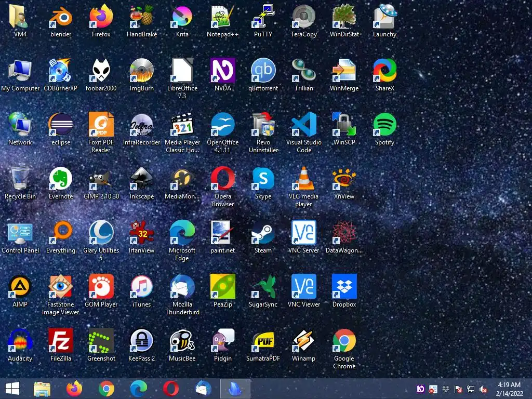532x399 pixels.
Task: Open the blender desktop shortcut
Action: tap(61, 17)
